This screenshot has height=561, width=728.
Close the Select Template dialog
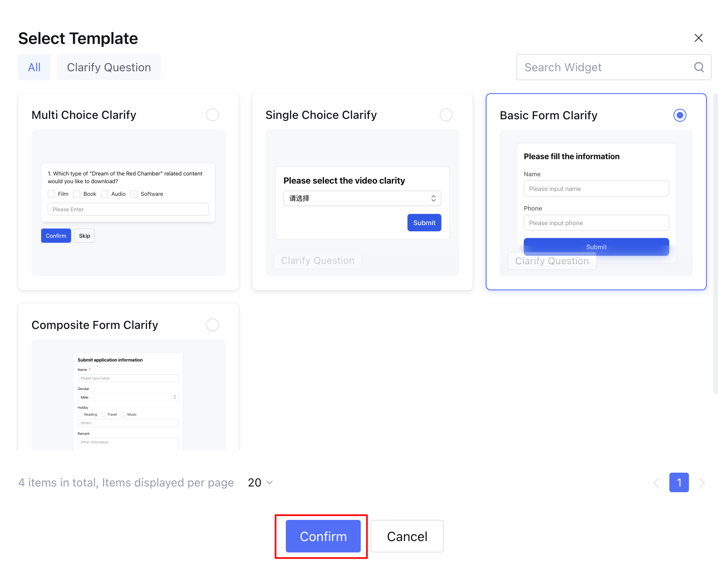[x=699, y=38]
